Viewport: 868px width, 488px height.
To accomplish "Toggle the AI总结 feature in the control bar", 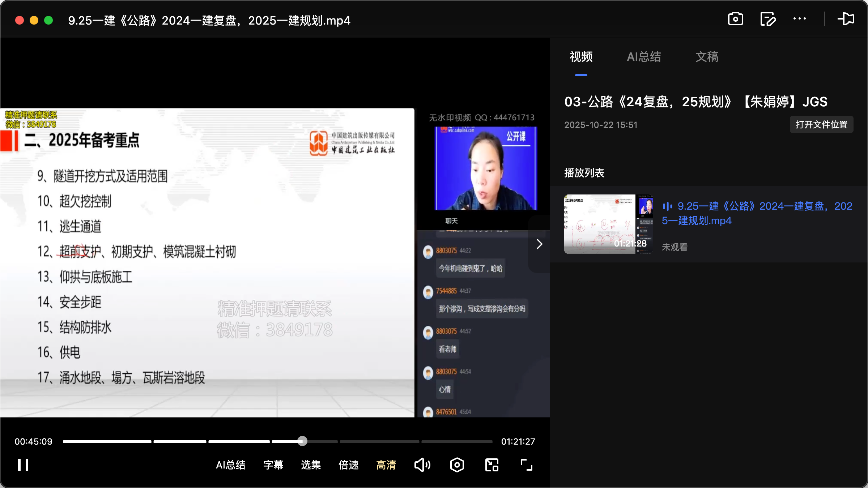I will click(x=231, y=465).
